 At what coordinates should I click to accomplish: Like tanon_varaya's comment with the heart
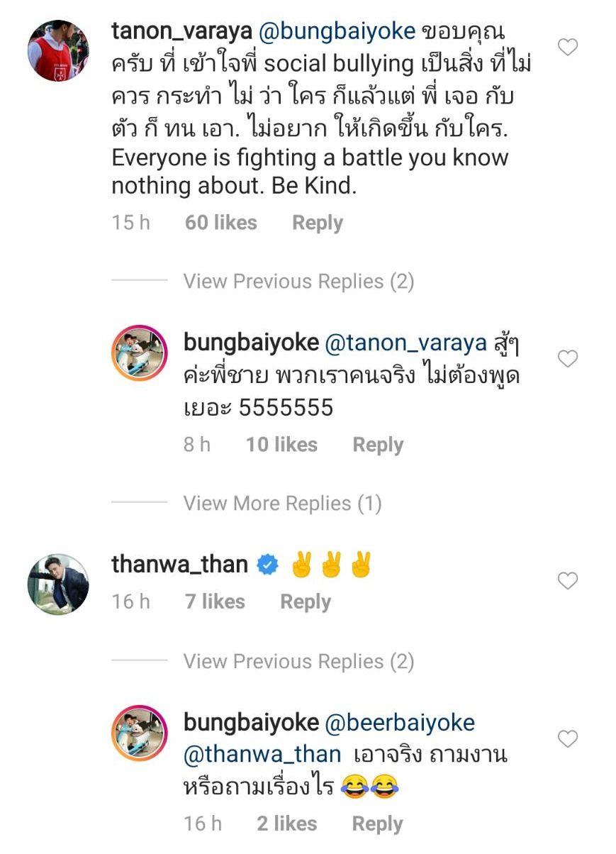[x=568, y=48]
